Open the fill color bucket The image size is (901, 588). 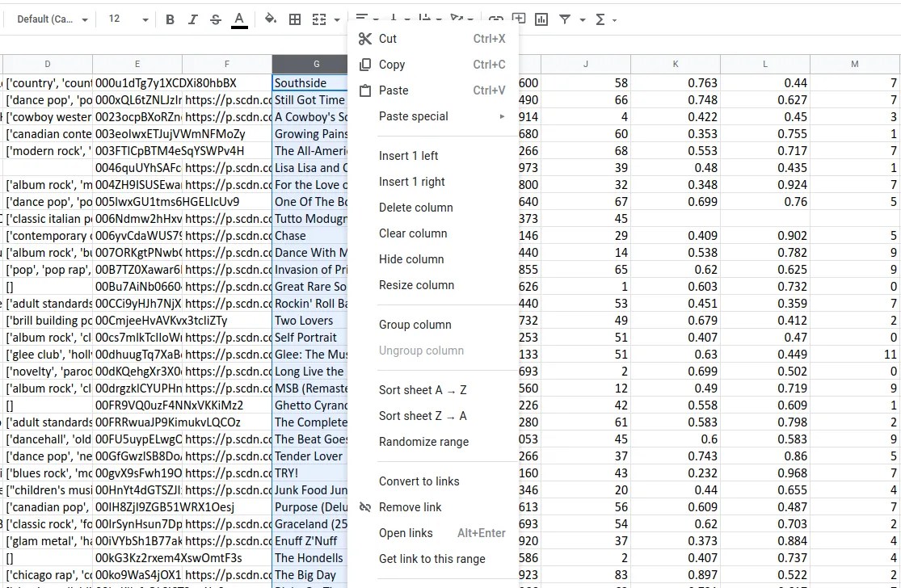click(270, 19)
